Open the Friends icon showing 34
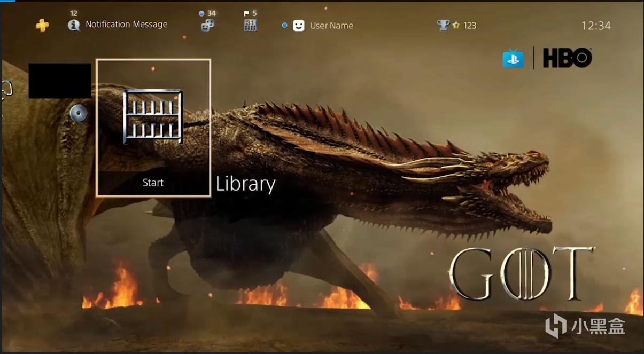644x354 pixels. point(207,25)
